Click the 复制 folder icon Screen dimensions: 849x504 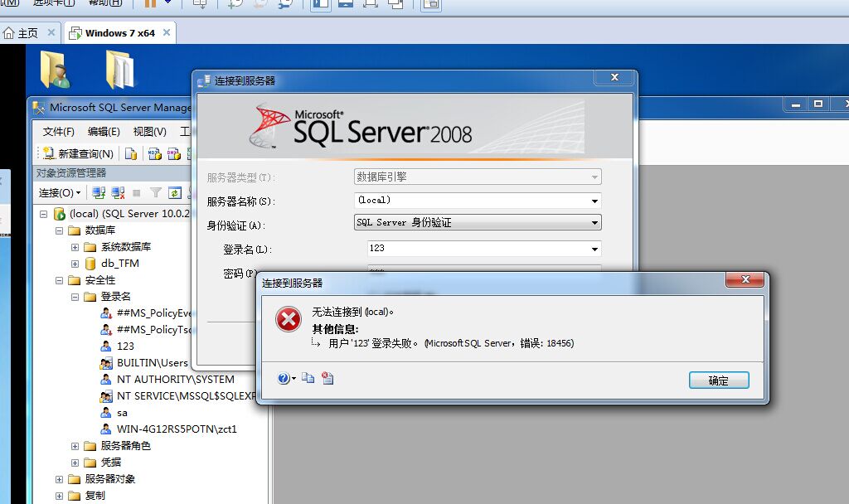click(74, 496)
